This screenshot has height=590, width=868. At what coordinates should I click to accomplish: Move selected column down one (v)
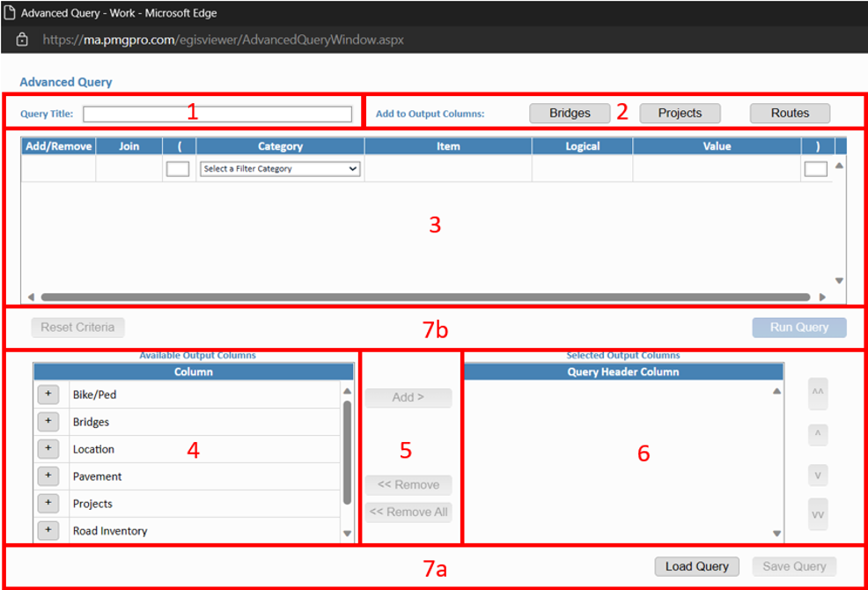pos(818,476)
